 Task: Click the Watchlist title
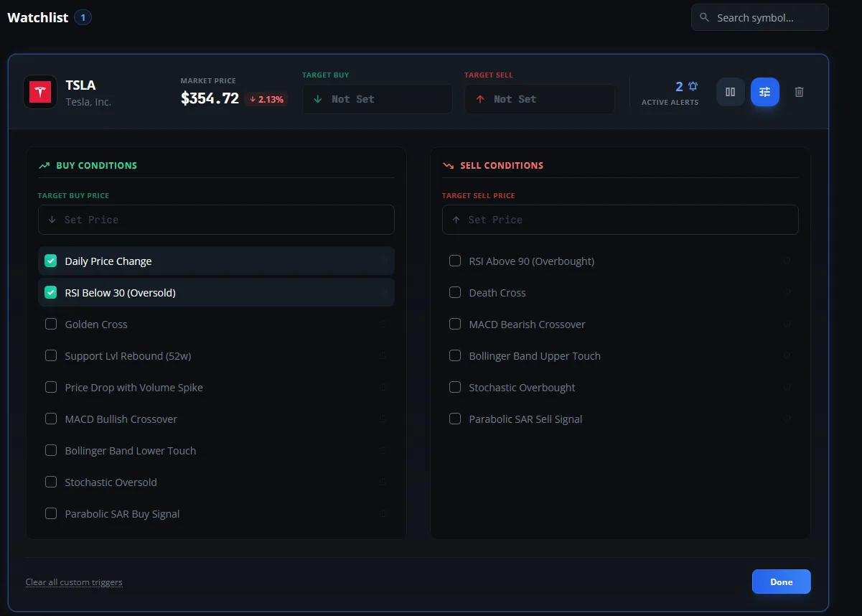pos(38,17)
